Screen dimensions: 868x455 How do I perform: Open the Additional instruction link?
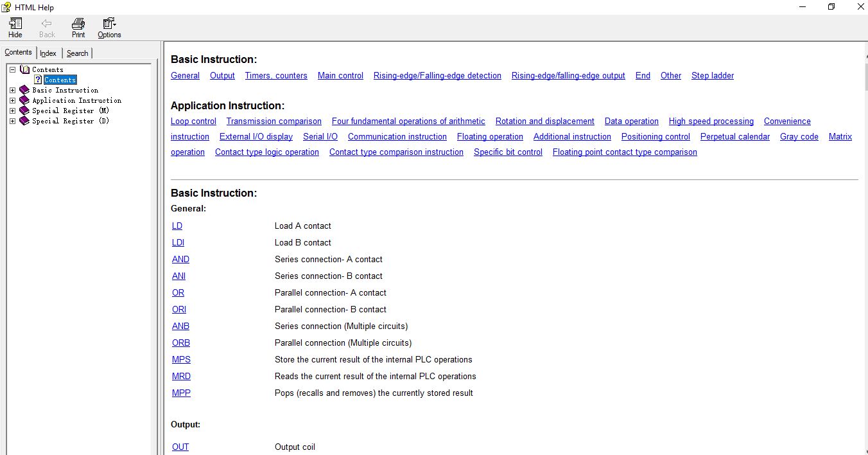(x=572, y=136)
